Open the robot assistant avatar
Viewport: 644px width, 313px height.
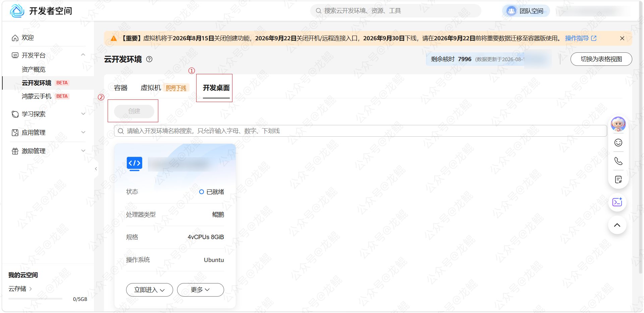click(618, 124)
